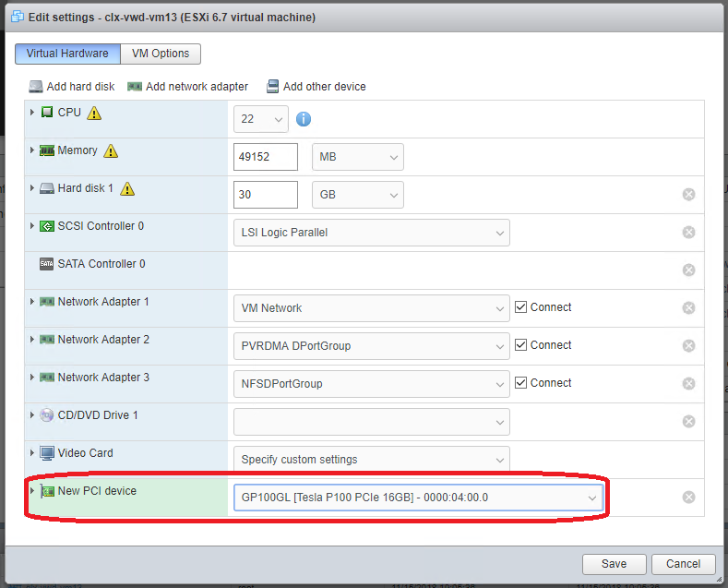Click the Network Adapter 2 icon
This screenshot has height=588, width=728.
tap(47, 340)
